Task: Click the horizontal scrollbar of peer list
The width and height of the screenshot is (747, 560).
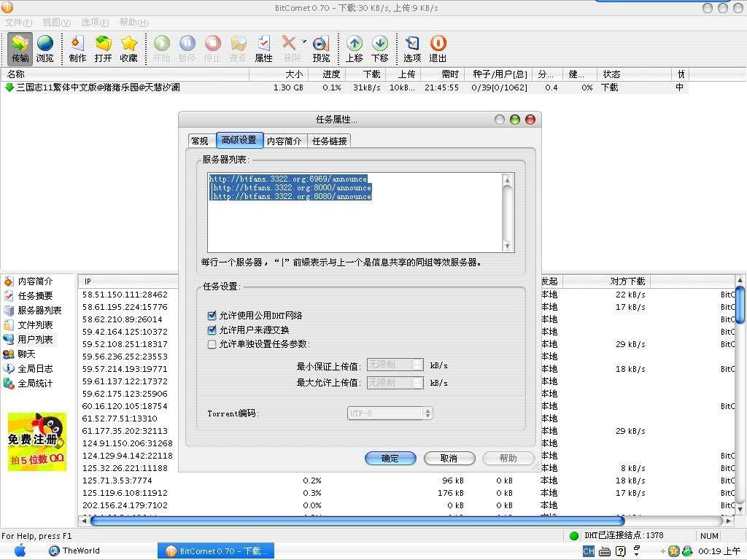Action: 357,521
